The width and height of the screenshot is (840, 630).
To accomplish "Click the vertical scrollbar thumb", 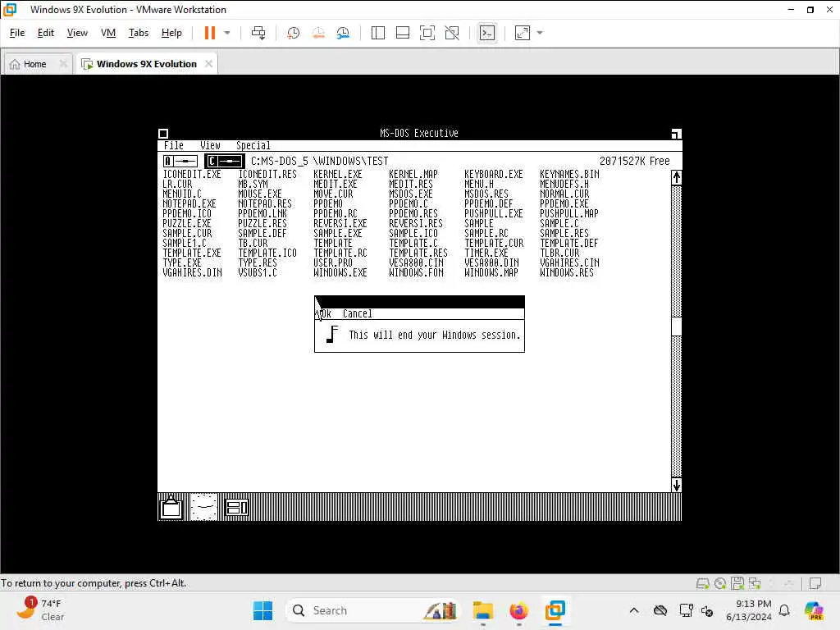I will tap(676, 326).
